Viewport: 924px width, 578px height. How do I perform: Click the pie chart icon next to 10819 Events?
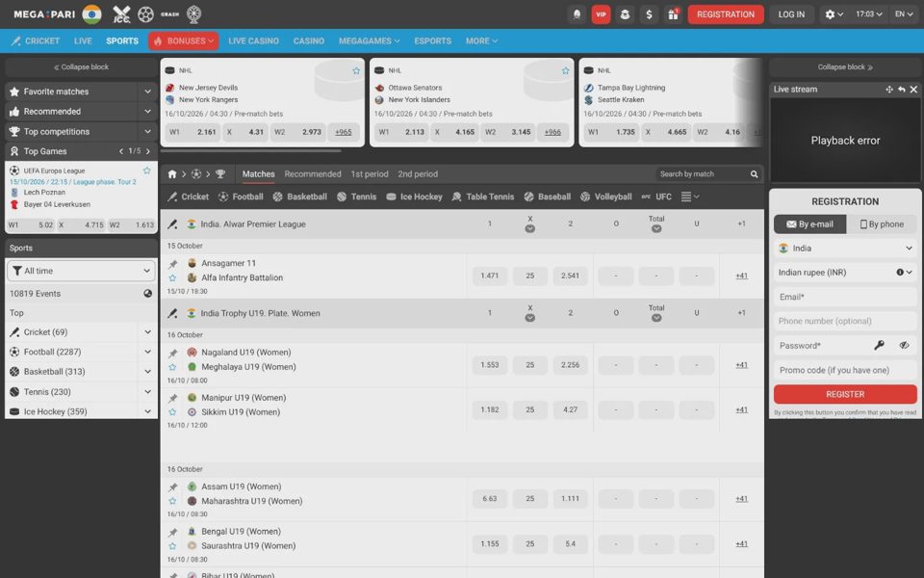[x=147, y=294]
